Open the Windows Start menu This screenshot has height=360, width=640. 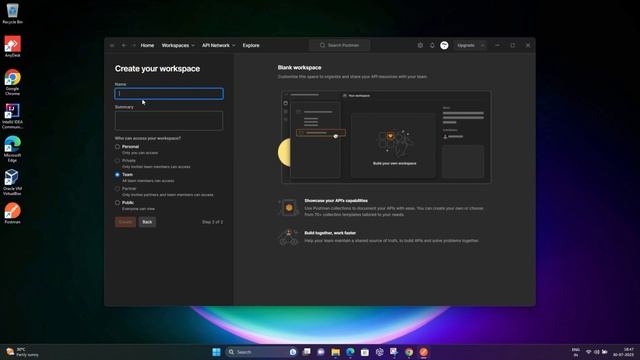pos(216,352)
